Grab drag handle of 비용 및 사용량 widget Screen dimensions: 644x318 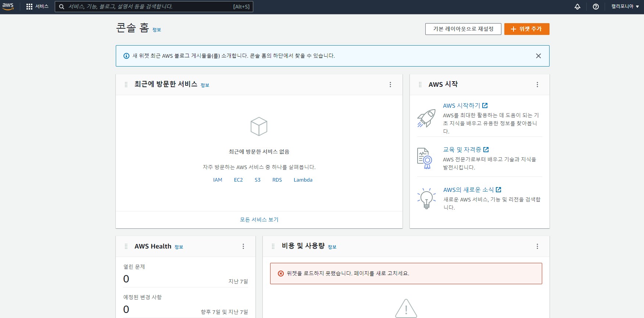tap(273, 246)
